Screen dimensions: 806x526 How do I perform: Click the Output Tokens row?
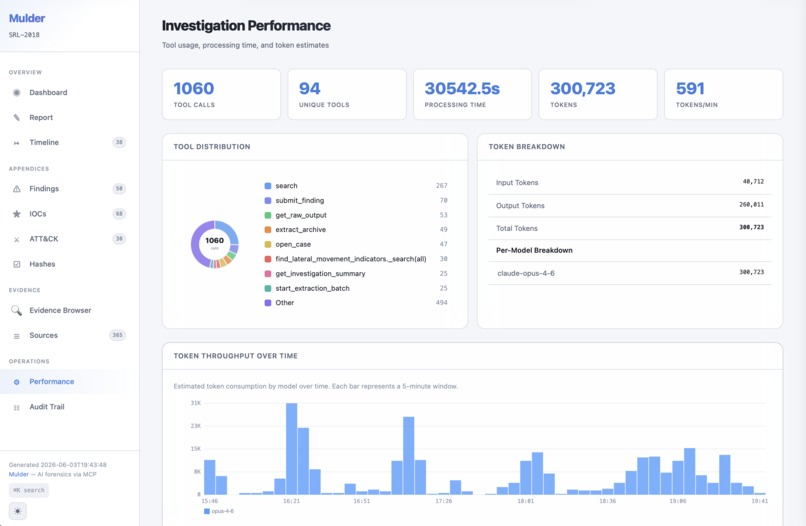[630, 206]
